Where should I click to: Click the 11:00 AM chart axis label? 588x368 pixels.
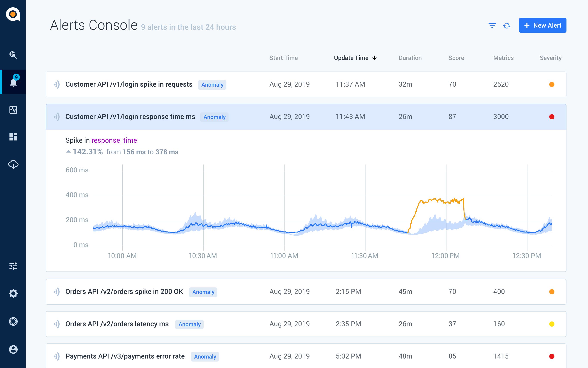284,256
